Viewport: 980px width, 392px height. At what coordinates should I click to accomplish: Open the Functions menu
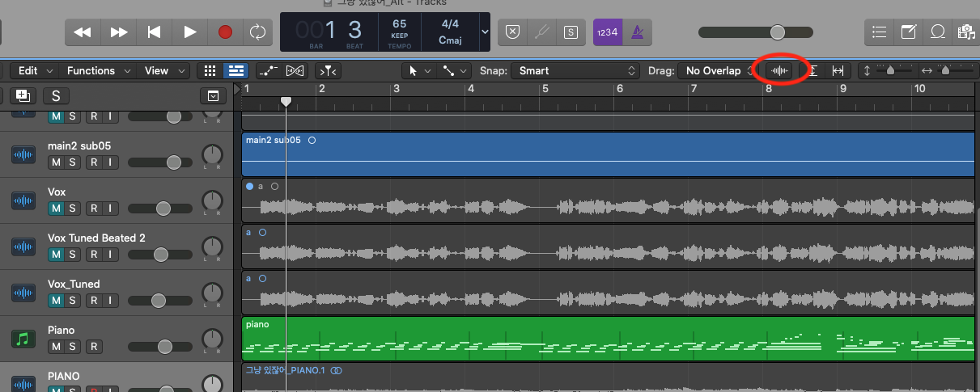pos(97,71)
